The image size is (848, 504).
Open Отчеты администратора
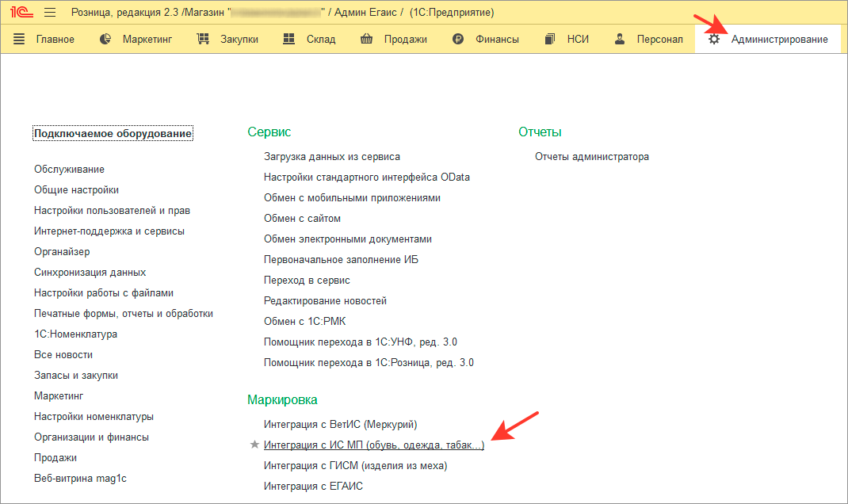click(x=592, y=156)
